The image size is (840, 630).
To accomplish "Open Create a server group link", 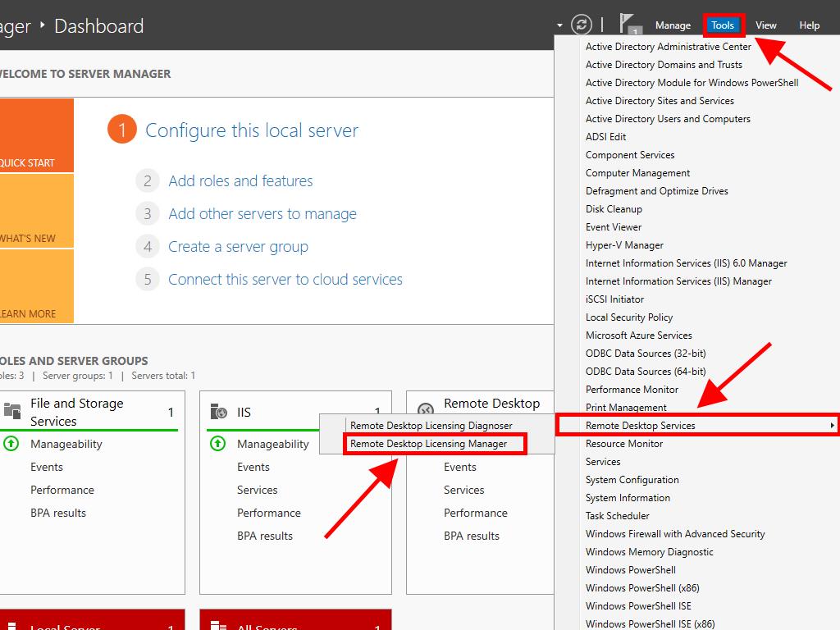I will point(238,247).
